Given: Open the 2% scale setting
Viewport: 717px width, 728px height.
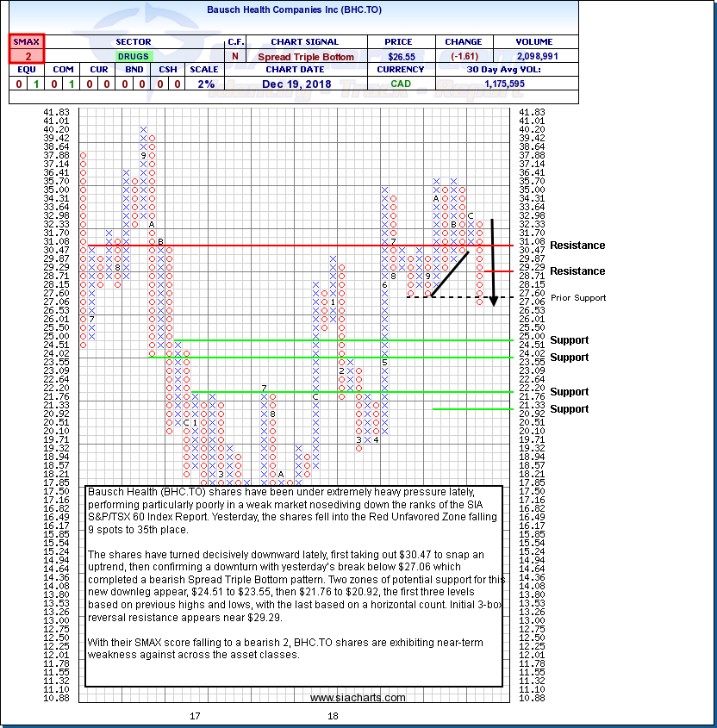Looking at the screenshot, I should tap(205, 84).
